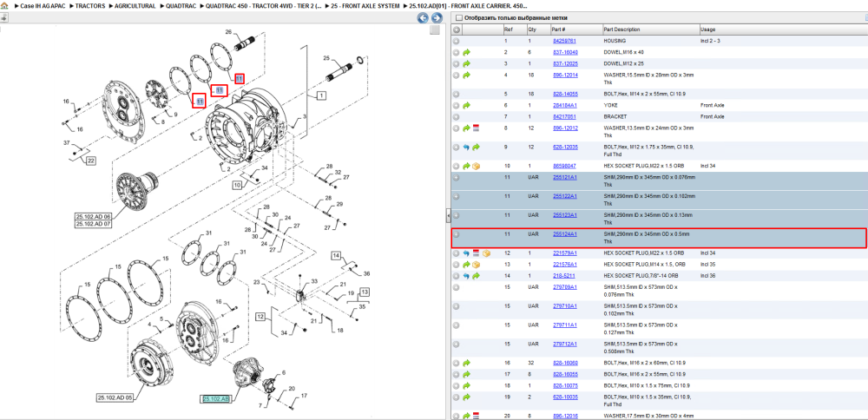Image resolution: width=868 pixels, height=420 pixels.
Task: Click the gray plus circle in the table header
Action: coord(457,30)
